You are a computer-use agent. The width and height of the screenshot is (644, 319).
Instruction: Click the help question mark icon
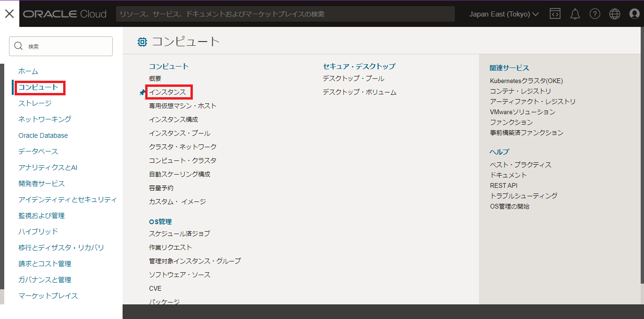pos(594,14)
